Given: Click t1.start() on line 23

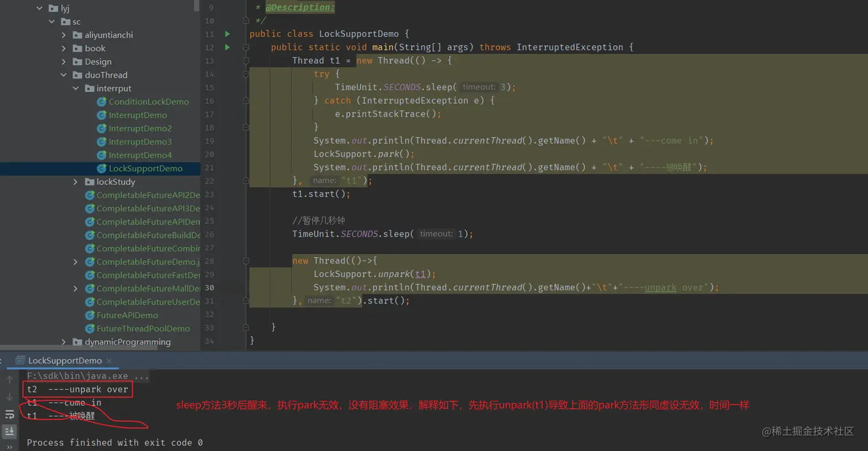Looking at the screenshot, I should (321, 194).
